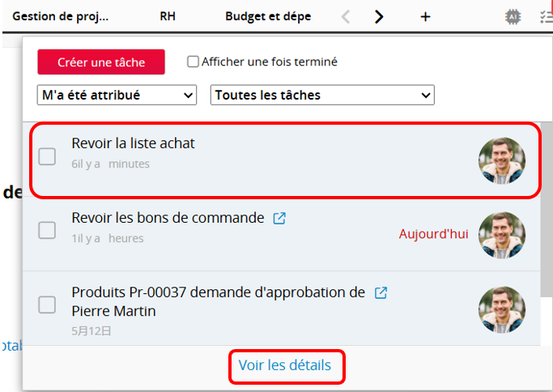Check off Revoir la liste achat task
This screenshot has height=392, width=553.
click(47, 156)
